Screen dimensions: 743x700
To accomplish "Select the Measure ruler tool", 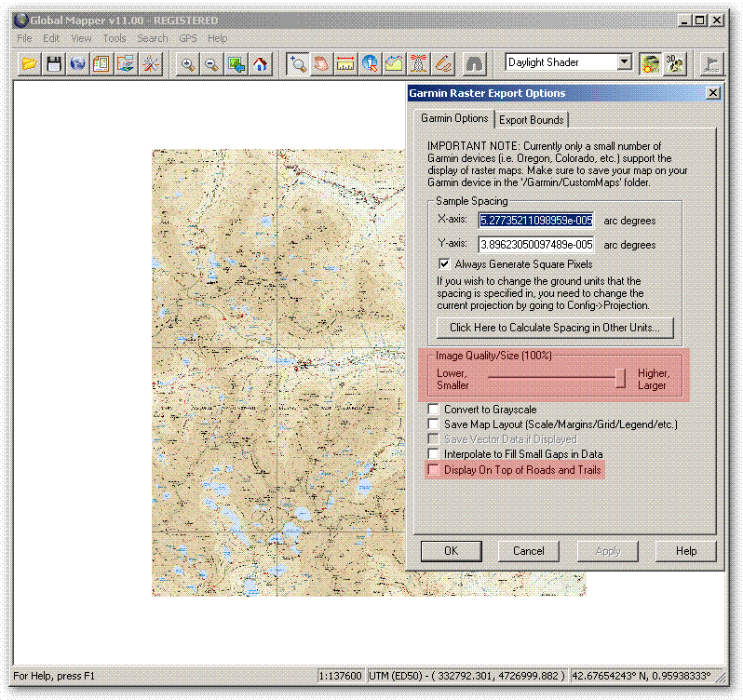I will point(345,63).
